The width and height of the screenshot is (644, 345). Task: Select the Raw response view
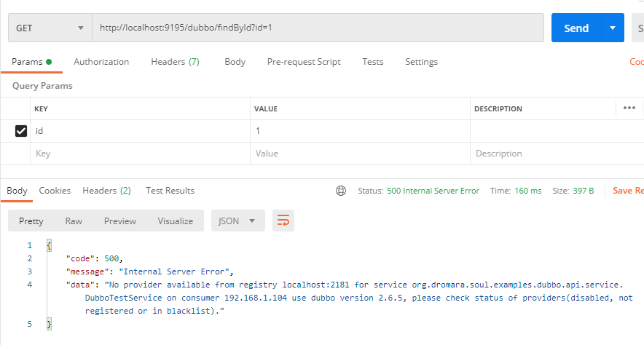pyautogui.click(x=74, y=221)
